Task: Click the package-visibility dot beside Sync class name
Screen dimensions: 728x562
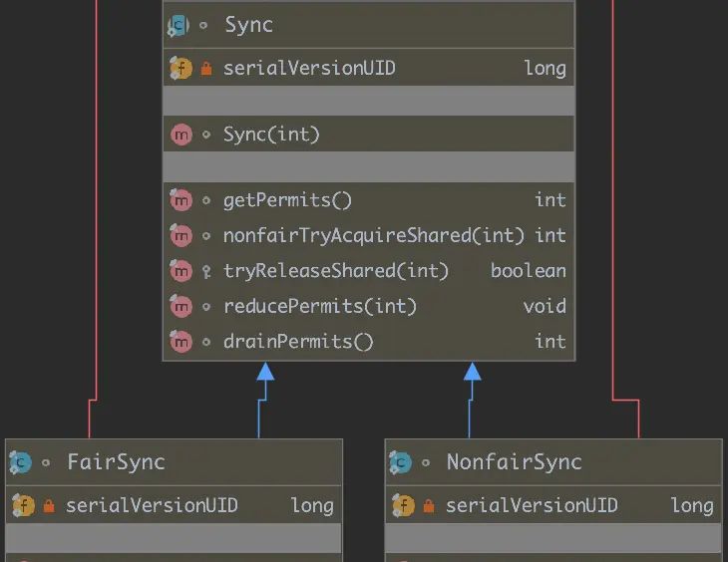Action: point(203,26)
